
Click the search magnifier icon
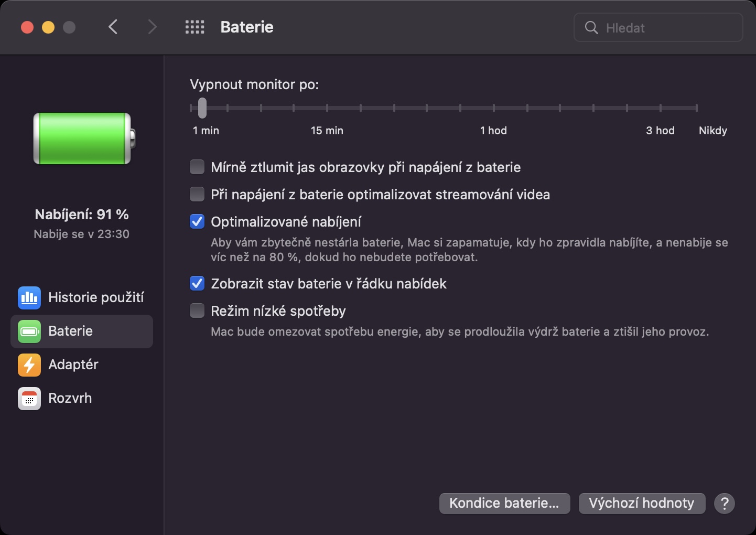pos(591,28)
